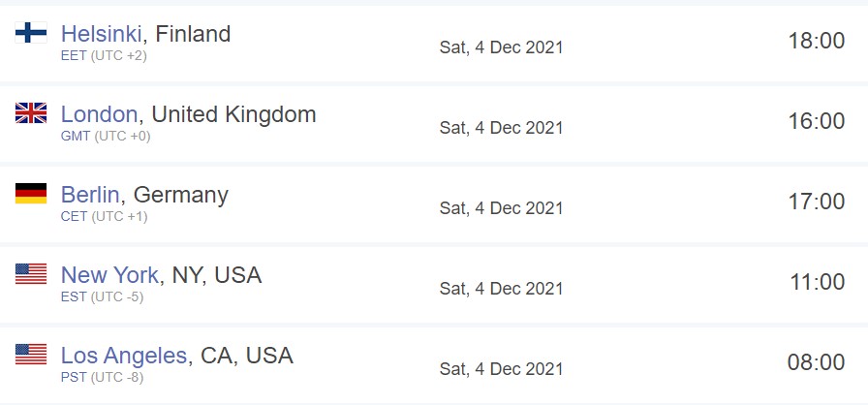This screenshot has height=405, width=868.
Task: Select the 11:00 New York time
Action: 817,282
